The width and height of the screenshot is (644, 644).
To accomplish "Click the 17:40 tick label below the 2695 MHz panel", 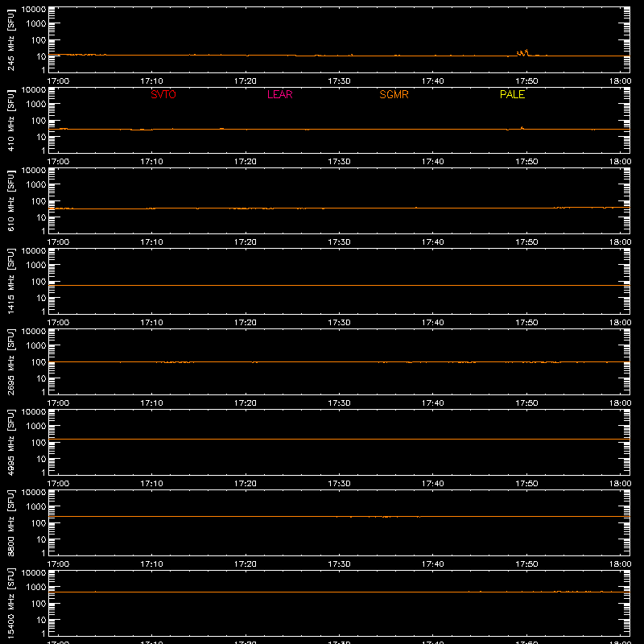I will [433, 403].
